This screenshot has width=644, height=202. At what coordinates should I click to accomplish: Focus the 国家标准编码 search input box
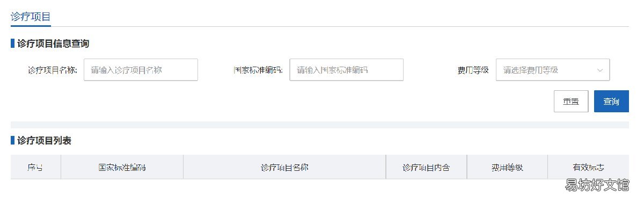pos(347,70)
